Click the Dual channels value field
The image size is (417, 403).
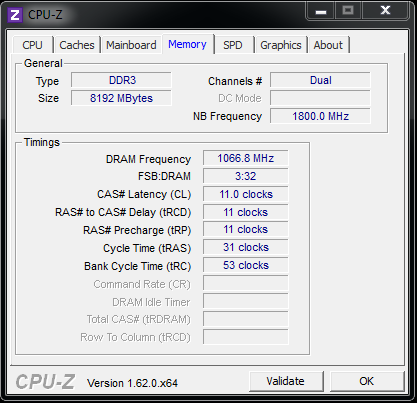[x=320, y=80]
